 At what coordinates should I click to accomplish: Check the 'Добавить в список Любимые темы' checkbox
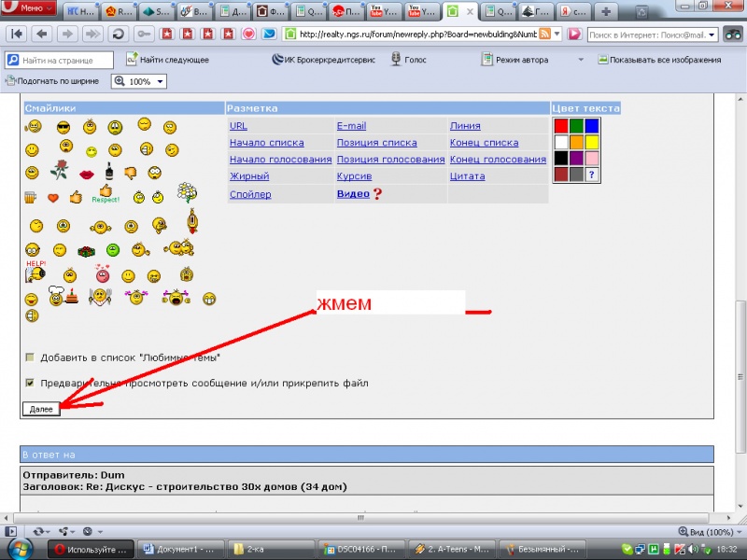click(30, 357)
